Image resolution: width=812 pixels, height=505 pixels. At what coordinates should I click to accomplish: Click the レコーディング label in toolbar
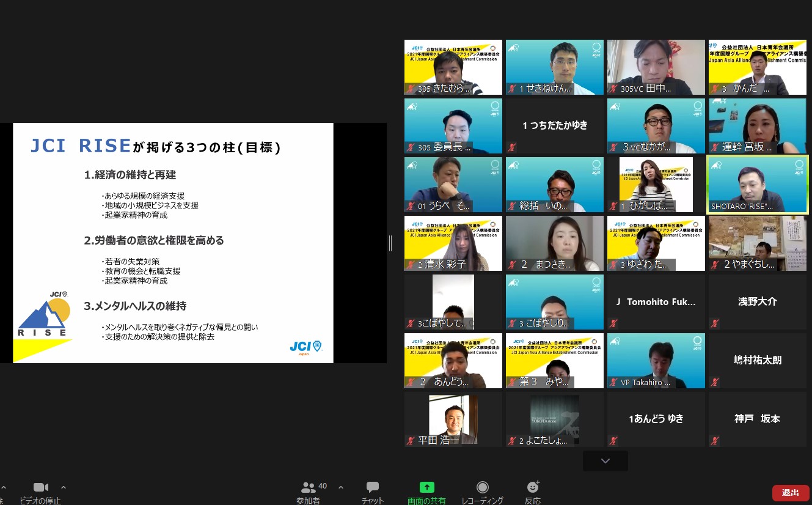(x=482, y=501)
